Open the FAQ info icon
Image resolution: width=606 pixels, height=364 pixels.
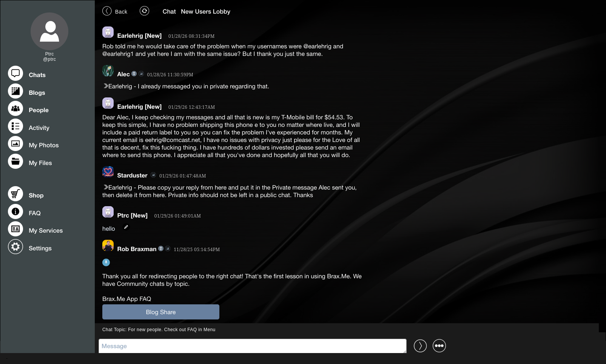[x=15, y=211]
